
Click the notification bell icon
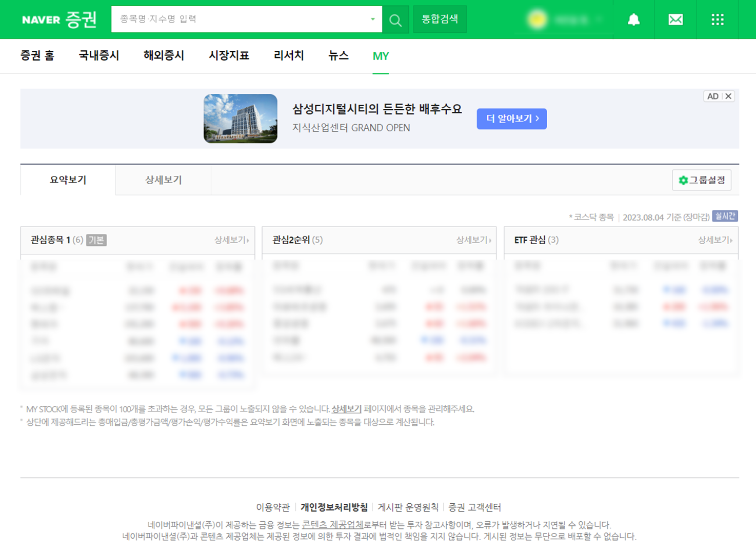pyautogui.click(x=633, y=19)
